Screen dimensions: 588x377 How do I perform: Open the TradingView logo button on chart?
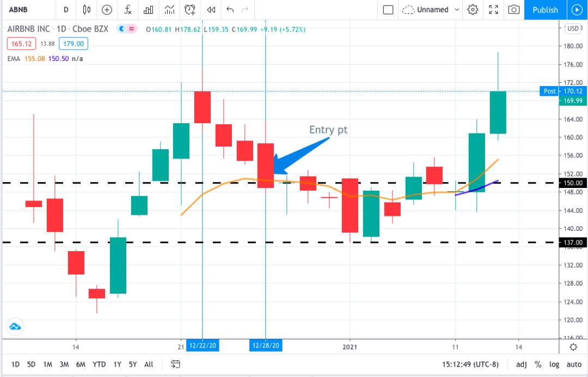(x=15, y=326)
